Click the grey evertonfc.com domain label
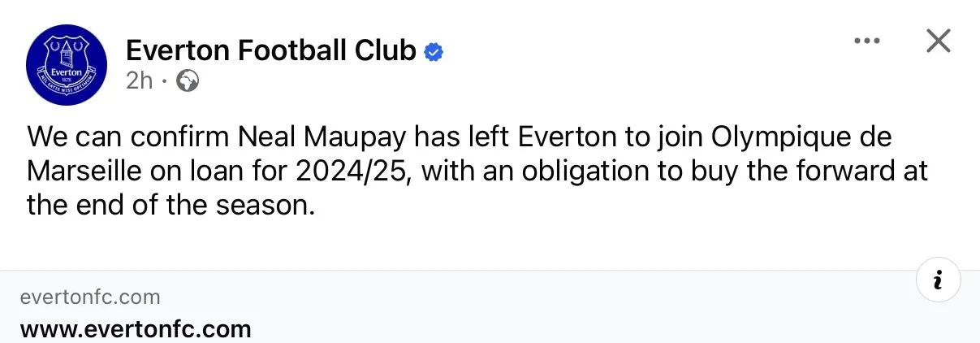 [x=90, y=297]
